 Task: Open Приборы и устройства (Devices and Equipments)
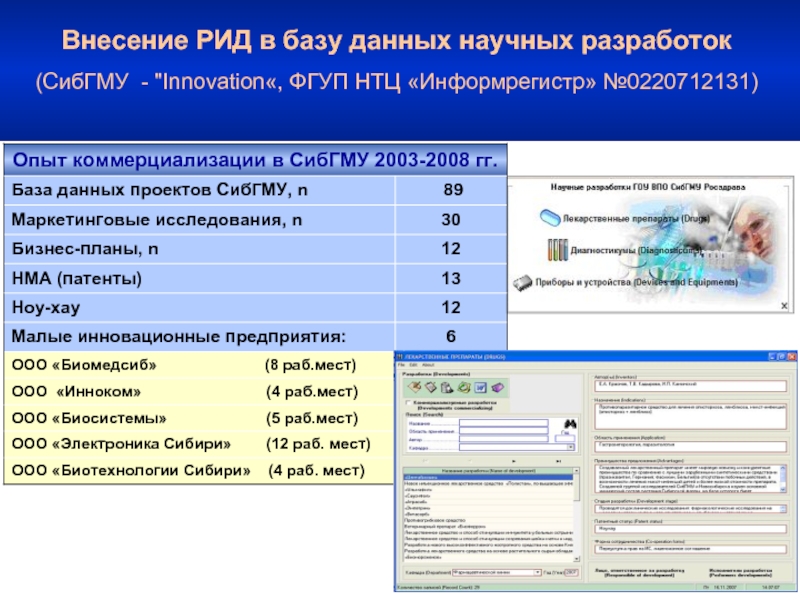(x=636, y=282)
